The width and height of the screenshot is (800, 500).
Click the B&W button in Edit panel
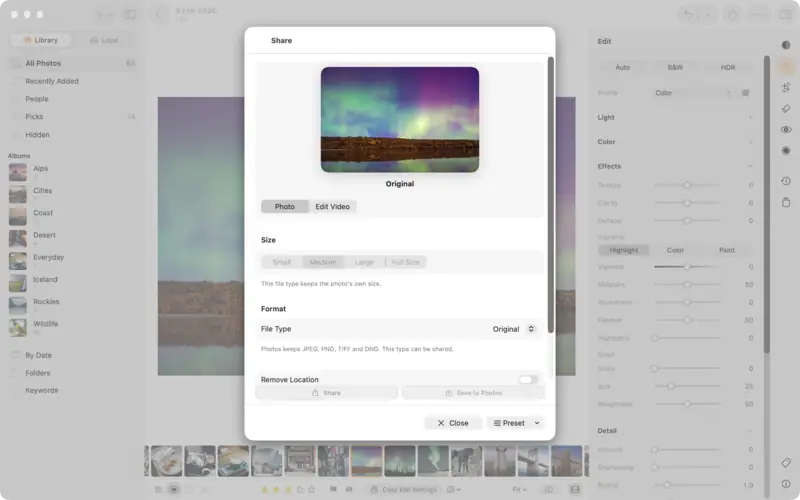point(675,67)
